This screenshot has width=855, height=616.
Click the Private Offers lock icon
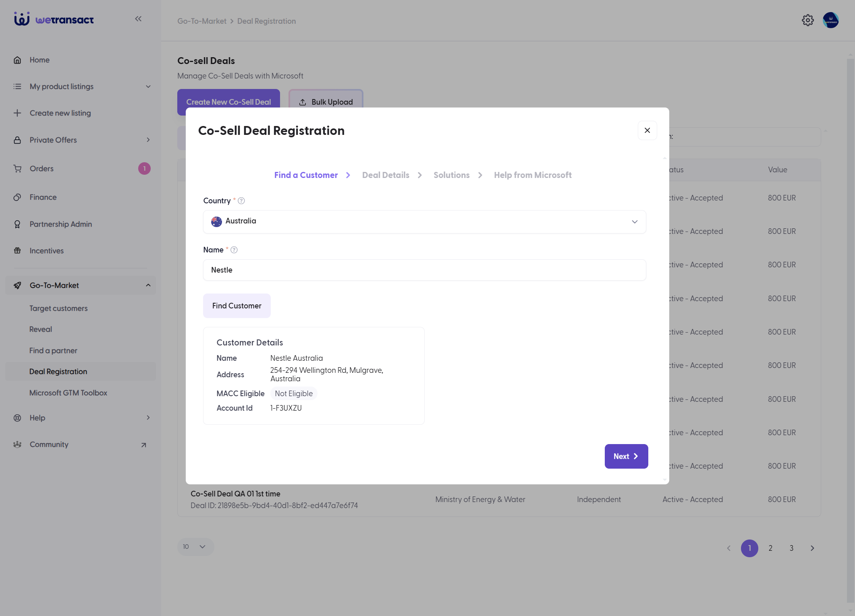pyautogui.click(x=17, y=140)
